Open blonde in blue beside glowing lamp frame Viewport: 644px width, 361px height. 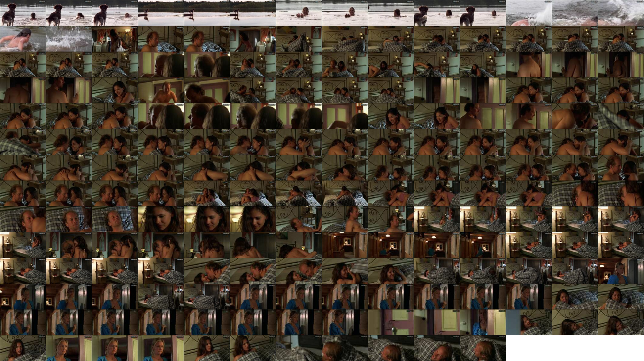(621, 271)
